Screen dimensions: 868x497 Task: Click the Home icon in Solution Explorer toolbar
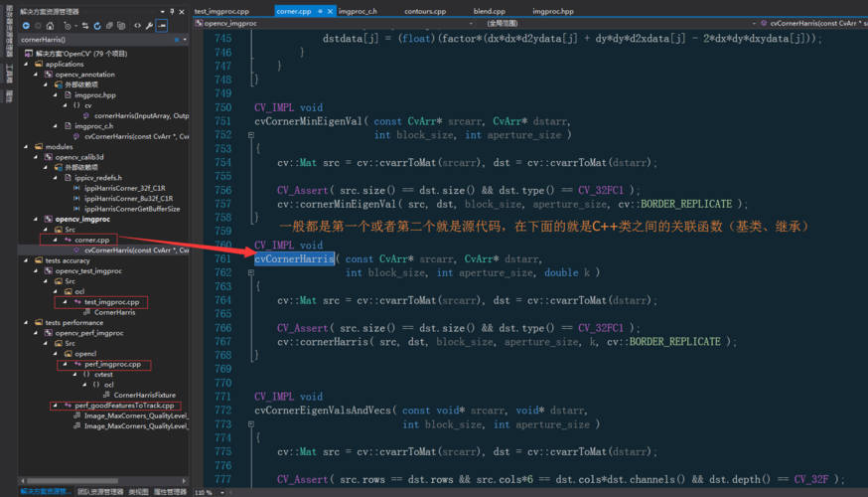point(50,26)
